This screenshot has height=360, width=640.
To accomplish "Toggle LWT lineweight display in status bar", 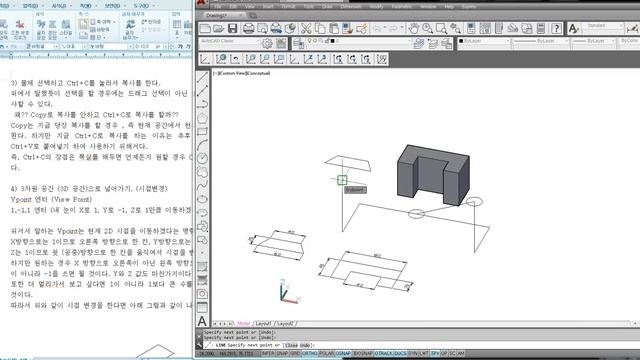I will [424, 353].
